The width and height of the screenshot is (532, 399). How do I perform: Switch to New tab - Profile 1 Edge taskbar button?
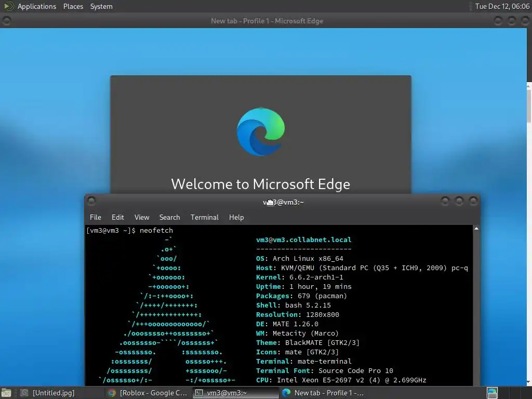click(x=323, y=393)
